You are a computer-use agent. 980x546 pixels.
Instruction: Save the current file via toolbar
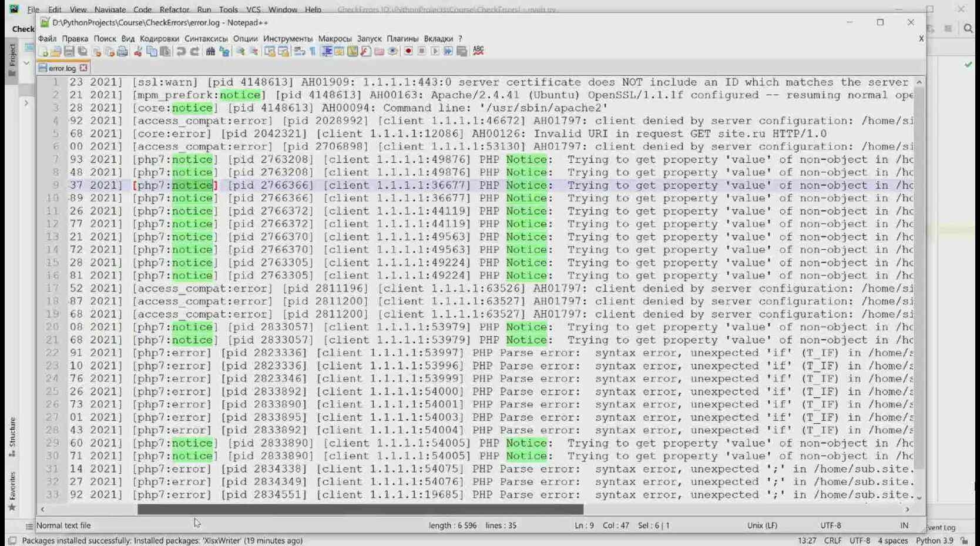click(69, 51)
